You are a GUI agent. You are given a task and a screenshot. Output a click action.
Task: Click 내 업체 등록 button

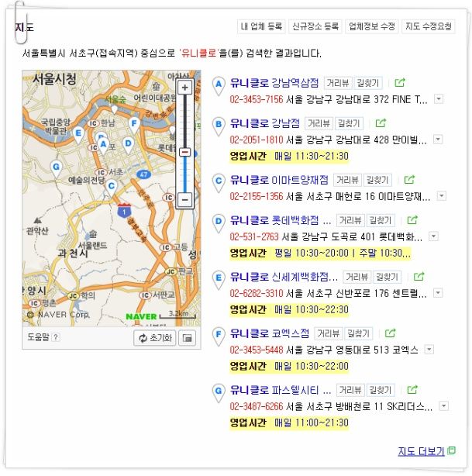pyautogui.click(x=261, y=26)
